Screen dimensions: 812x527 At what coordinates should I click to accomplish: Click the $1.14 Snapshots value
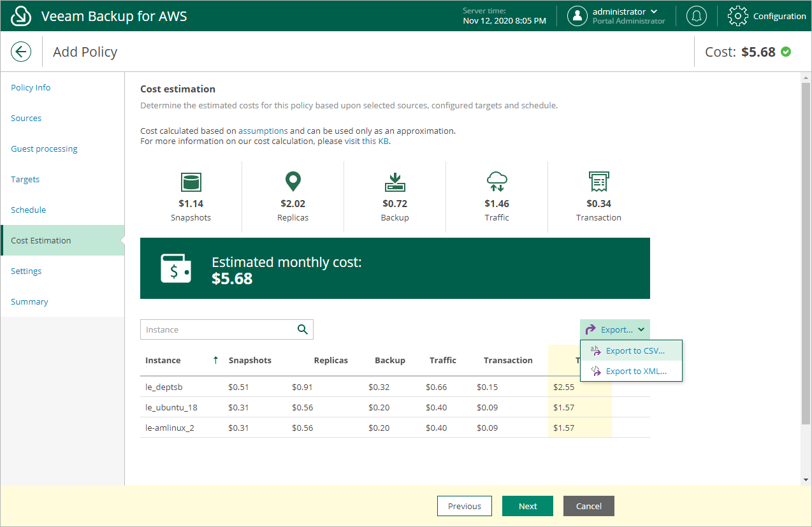tap(191, 204)
